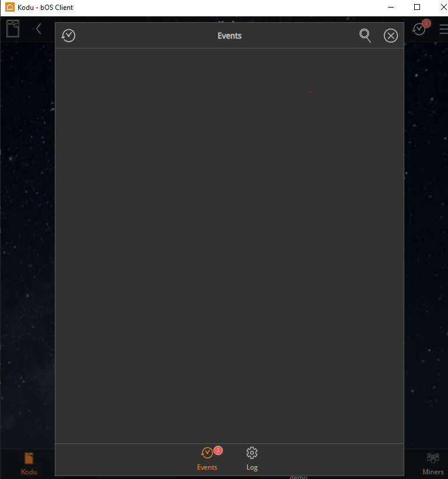The width and height of the screenshot is (448, 479).
Task: Click the orange Kodu building icon
Action: click(x=29, y=458)
